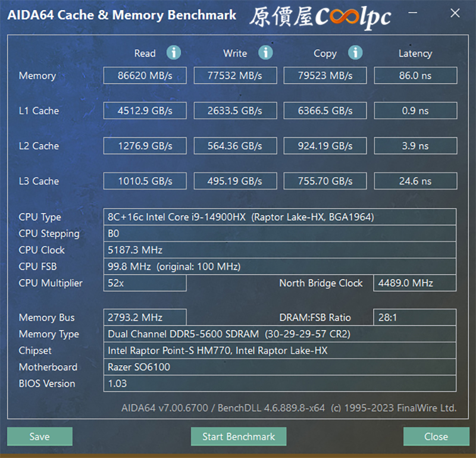Screen dimensions: 476x458
Task: Click the DRAM:FSB Ratio 28:1 field
Action: tap(415, 318)
